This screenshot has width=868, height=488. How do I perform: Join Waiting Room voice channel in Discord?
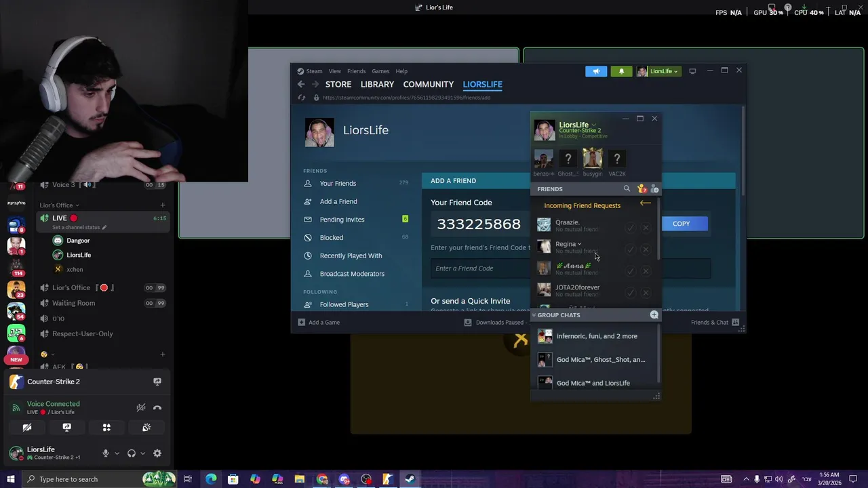[102, 303]
